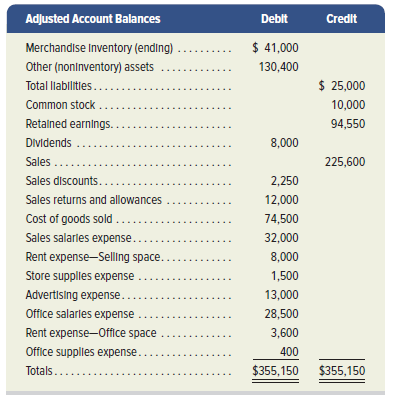Screen dimensions: 393x405
Task: Select the Common stock row label
Action: point(60,105)
